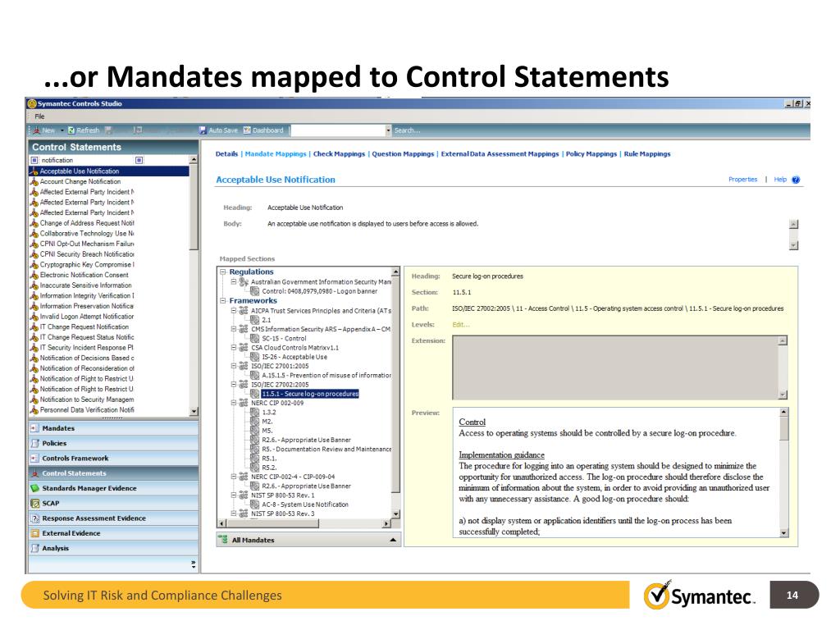Select Personnel Data Verification Notification item
This screenshot has height=630, width=840.
[x=87, y=410]
